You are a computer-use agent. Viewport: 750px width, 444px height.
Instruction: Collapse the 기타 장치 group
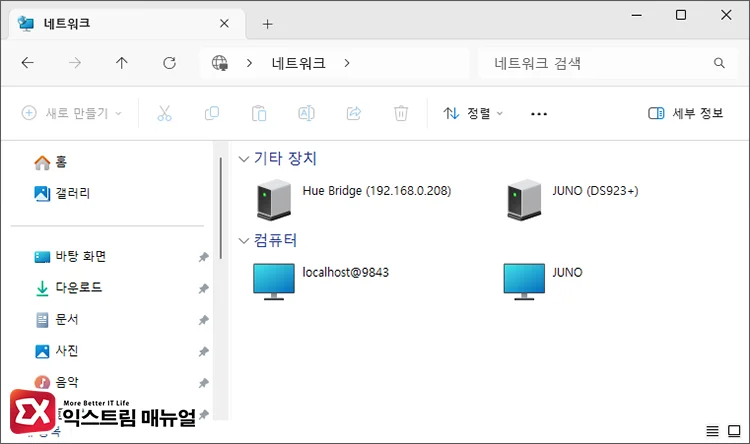244,159
